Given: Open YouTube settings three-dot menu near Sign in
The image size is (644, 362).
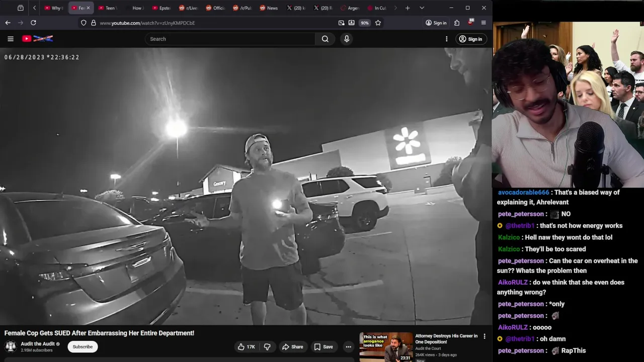Looking at the screenshot, I should [446, 39].
